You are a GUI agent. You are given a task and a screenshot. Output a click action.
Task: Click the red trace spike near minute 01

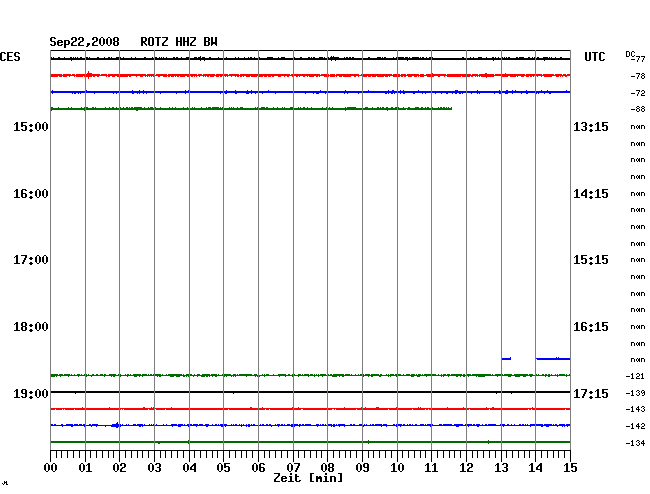(89, 75)
